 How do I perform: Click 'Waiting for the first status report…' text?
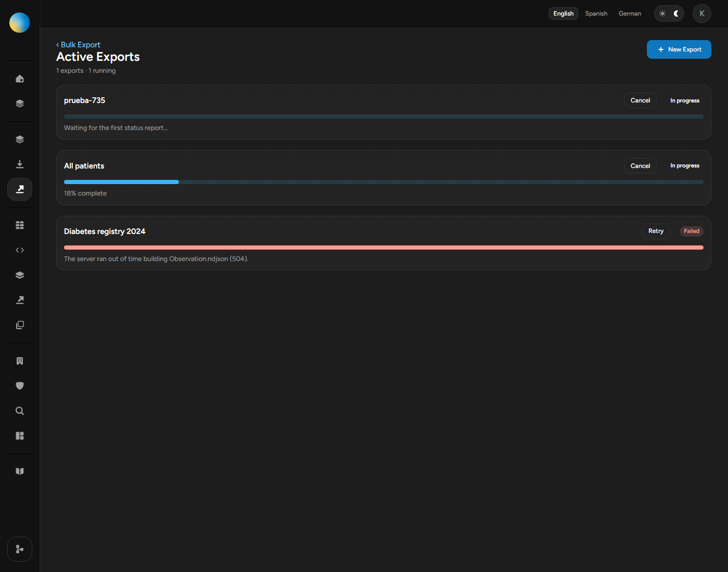pyautogui.click(x=115, y=128)
